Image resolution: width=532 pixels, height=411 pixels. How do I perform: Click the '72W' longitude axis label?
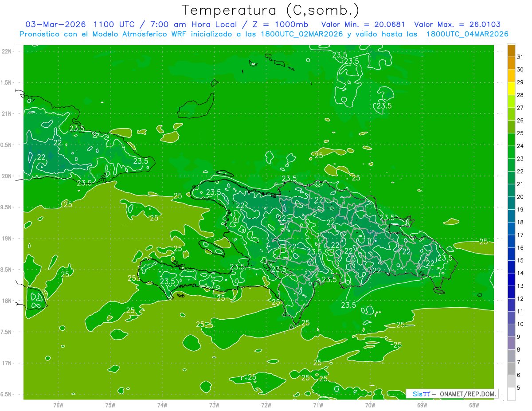(x=266, y=404)
